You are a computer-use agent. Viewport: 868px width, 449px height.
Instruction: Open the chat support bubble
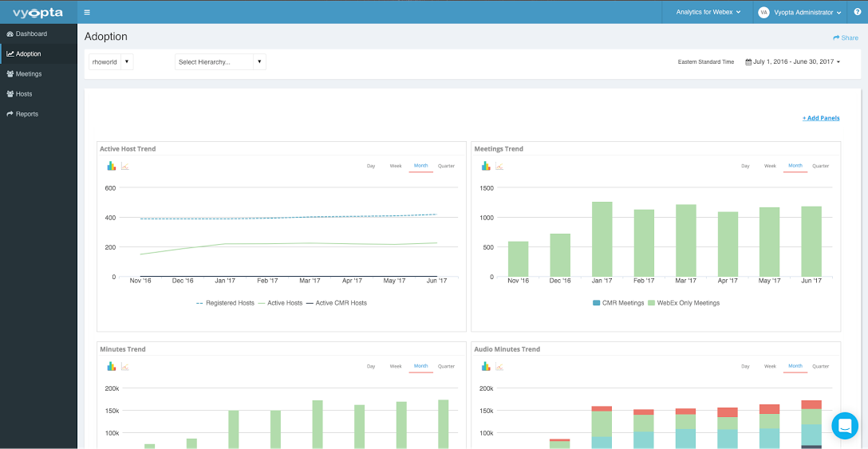click(x=845, y=425)
